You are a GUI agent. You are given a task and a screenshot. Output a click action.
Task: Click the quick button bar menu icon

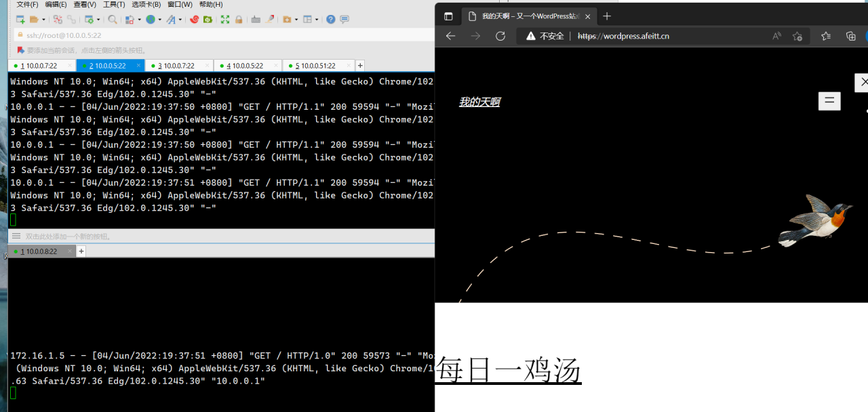16,236
